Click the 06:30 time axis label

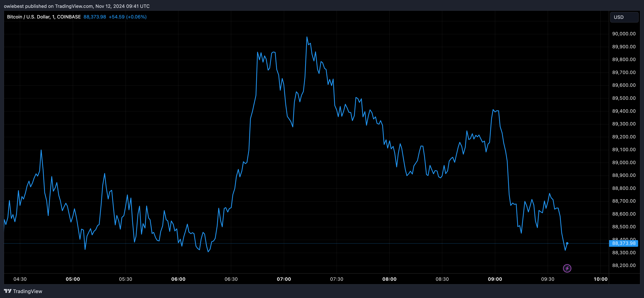231,279
